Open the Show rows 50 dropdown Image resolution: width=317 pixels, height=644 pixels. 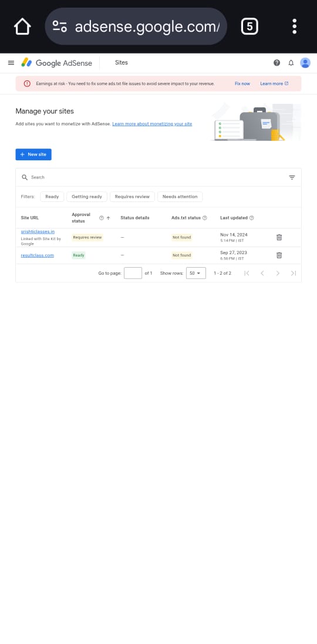tap(196, 273)
